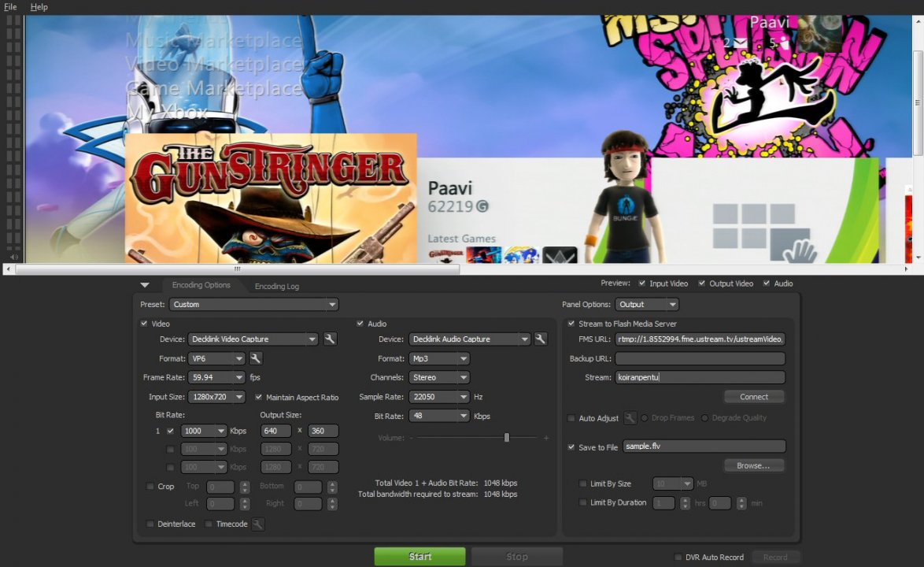
Task: Toggle bit rate 1 checkbox
Action: 170,431
